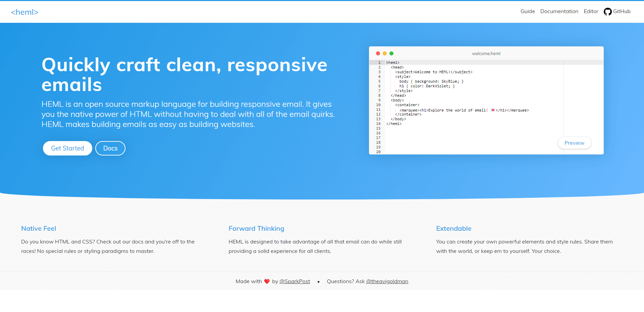This screenshot has width=644, height=312.
Task: Click the emoji inside the marquee code line
Action: point(492,110)
